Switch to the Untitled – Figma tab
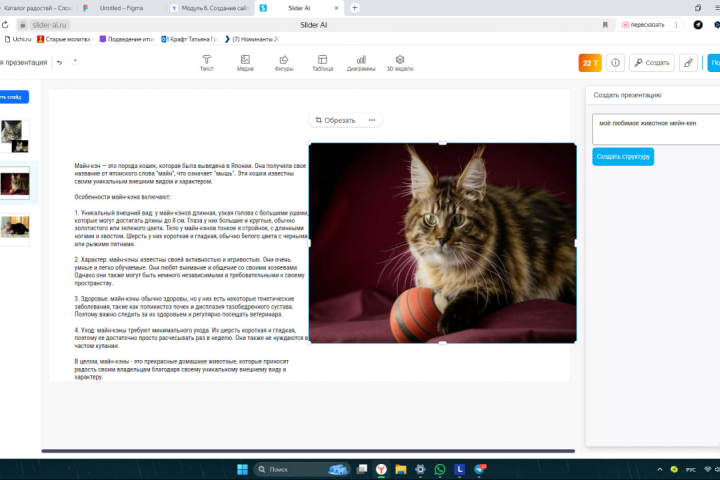 pyautogui.click(x=121, y=8)
